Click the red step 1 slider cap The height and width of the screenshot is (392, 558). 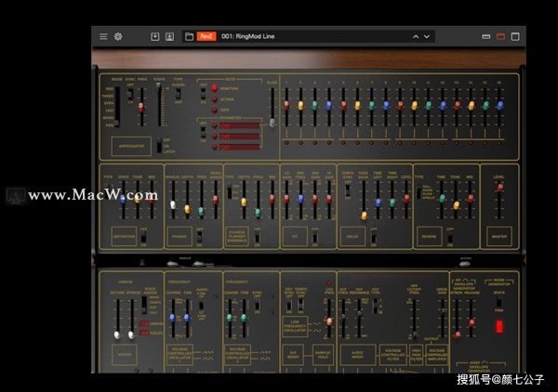tap(286, 105)
